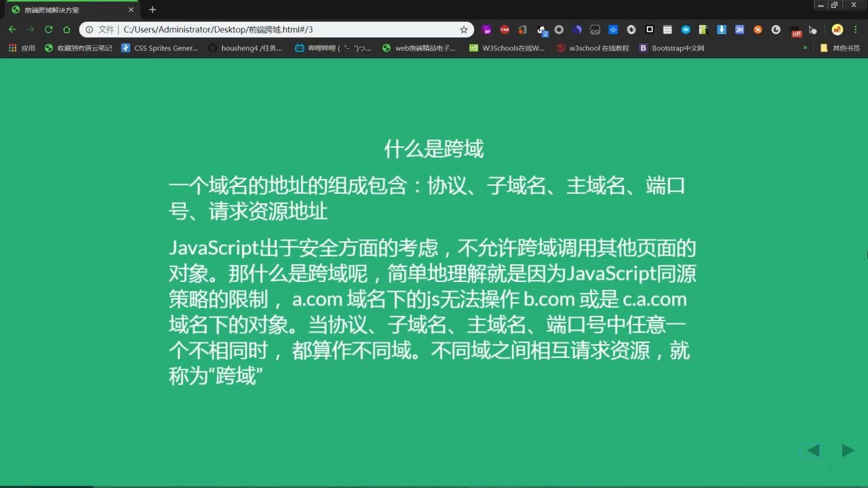
Task: Open the Office extension icon
Action: (522, 30)
